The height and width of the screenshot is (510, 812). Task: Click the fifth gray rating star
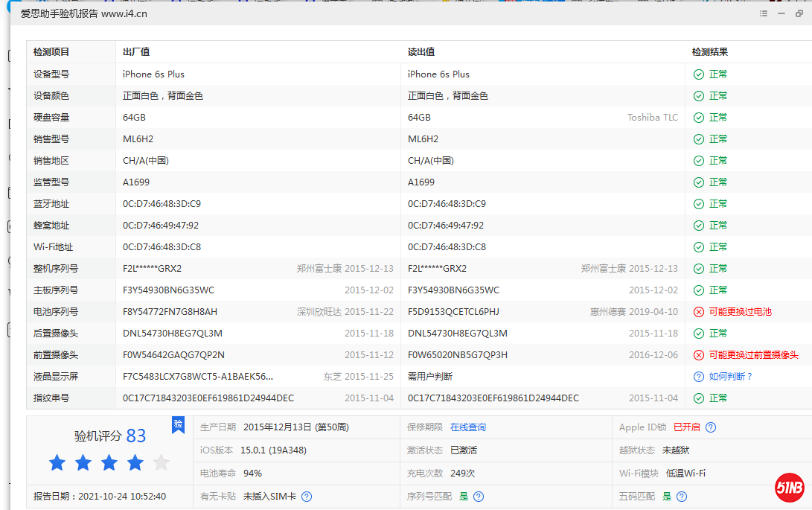(161, 463)
